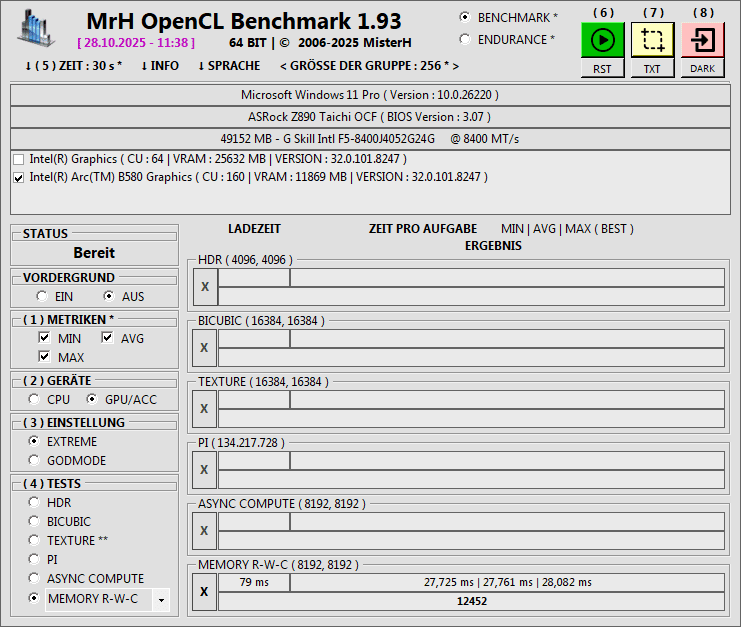Viewport: 741px width, 627px height.
Task: Click X button in MEMORY R-W-C row
Action: pos(204,592)
